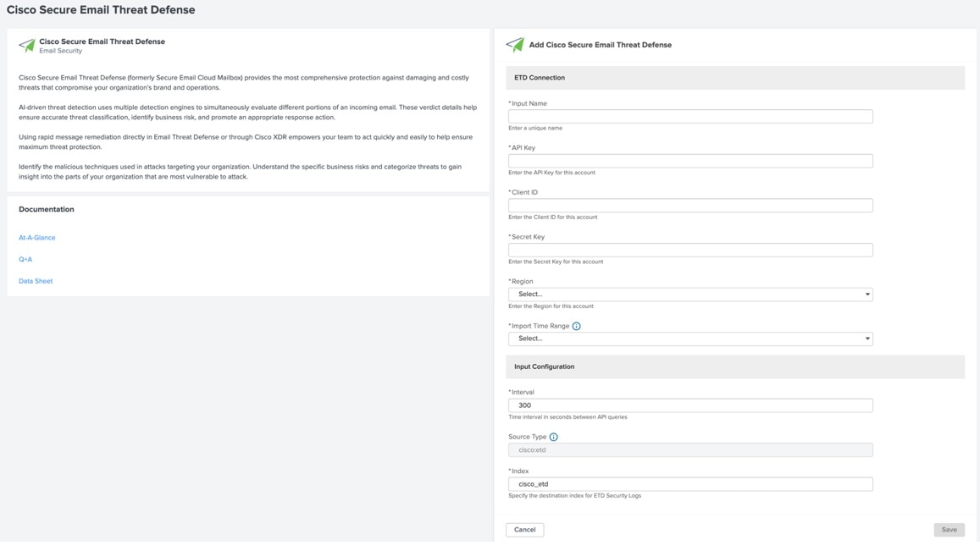Viewport: 980px width, 551px height.
Task: Open the Region dropdown
Action: [x=689, y=295]
